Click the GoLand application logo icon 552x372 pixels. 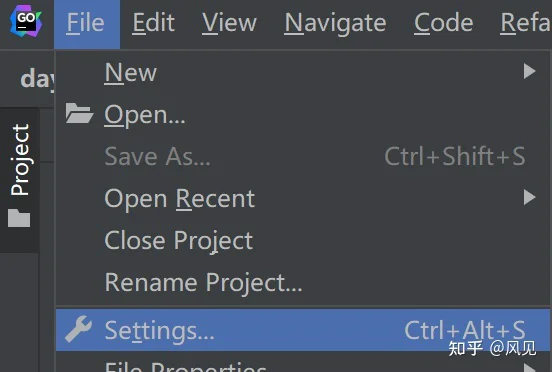point(26,21)
